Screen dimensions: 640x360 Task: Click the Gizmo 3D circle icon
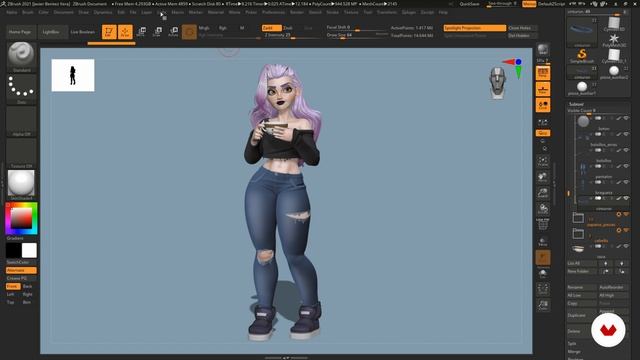pyautogui.click(x=189, y=32)
